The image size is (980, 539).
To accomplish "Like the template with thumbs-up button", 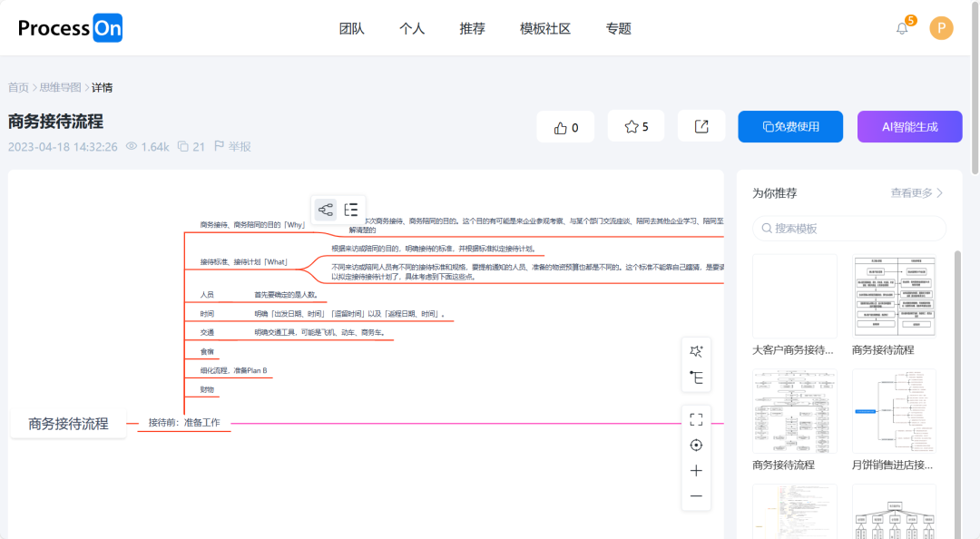I will tap(565, 127).
